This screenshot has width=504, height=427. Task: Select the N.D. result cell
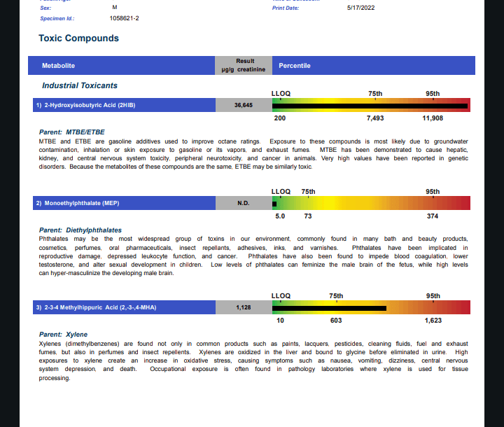click(244, 204)
